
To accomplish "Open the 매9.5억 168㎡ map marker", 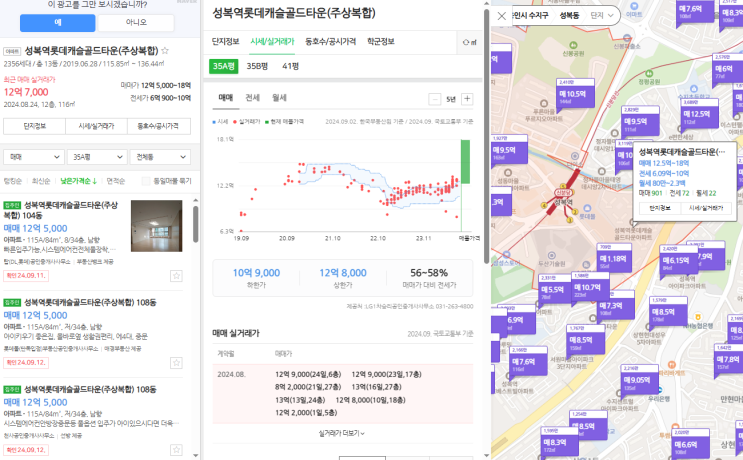I will [x=508, y=150].
